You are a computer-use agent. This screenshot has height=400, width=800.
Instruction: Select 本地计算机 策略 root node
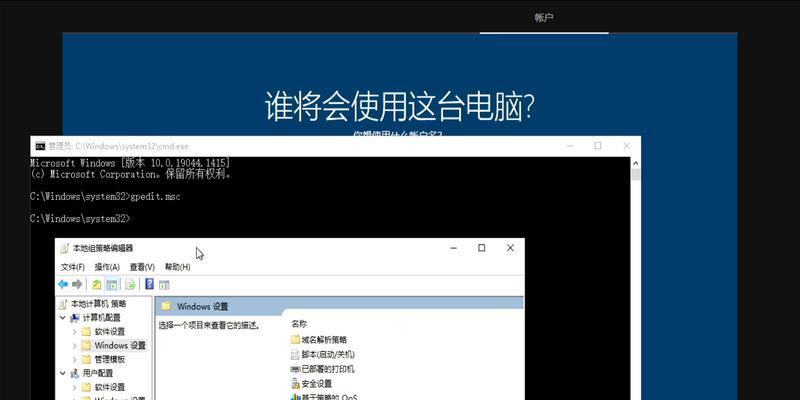coord(98,304)
